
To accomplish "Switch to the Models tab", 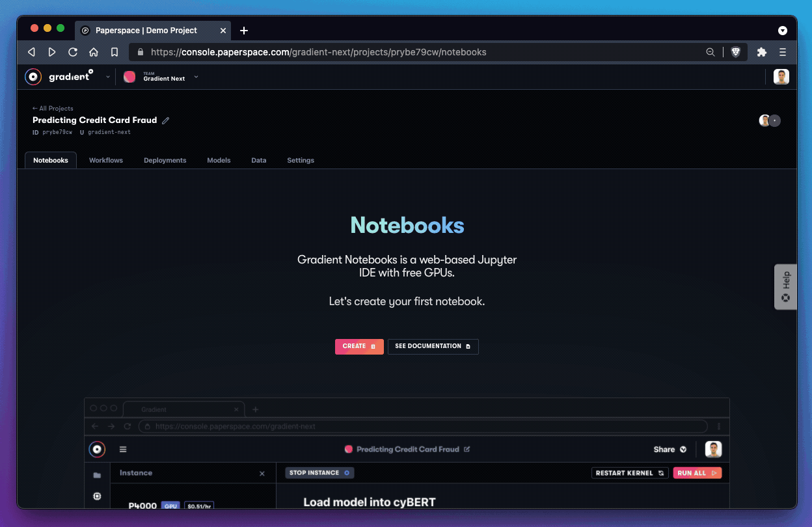I will coord(219,160).
